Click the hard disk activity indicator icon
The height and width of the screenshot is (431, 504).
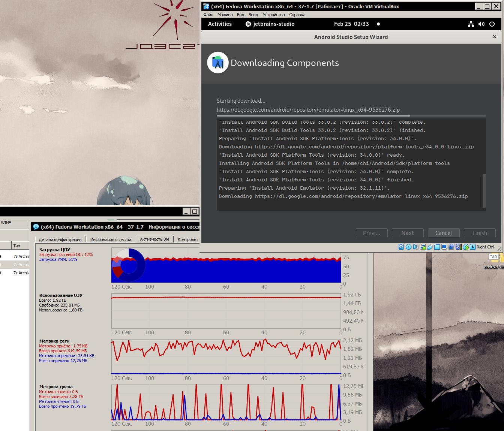pyautogui.click(x=401, y=247)
